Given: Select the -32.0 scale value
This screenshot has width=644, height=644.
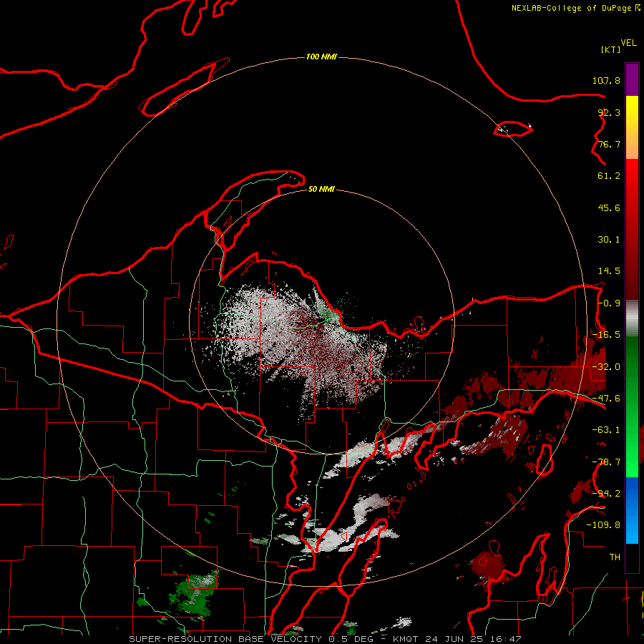Looking at the screenshot, I should (606, 367).
